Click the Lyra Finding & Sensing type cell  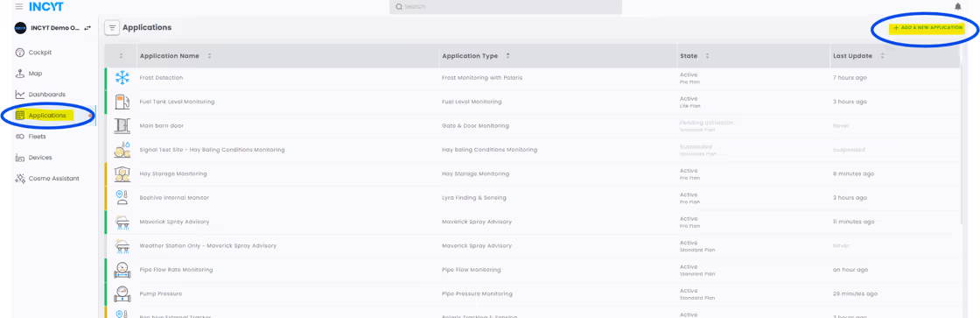pyautogui.click(x=473, y=198)
